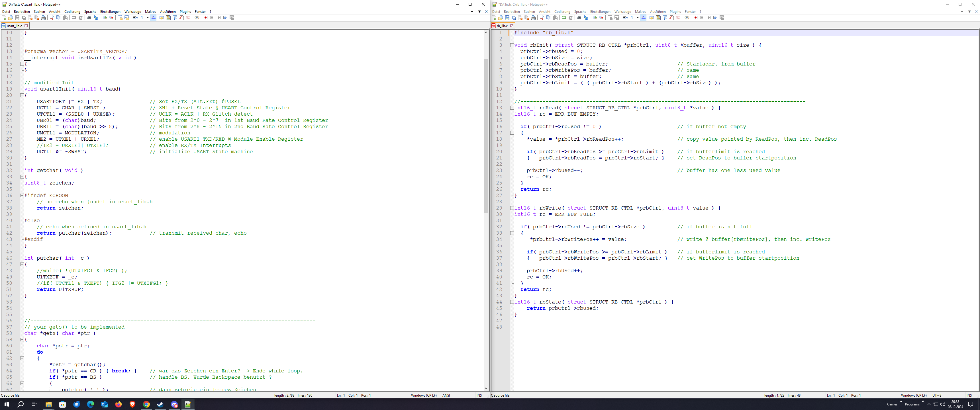Screen dimensions: 980x410
Task: Toggle macro recording in rb_lib.c window
Action: [695, 18]
